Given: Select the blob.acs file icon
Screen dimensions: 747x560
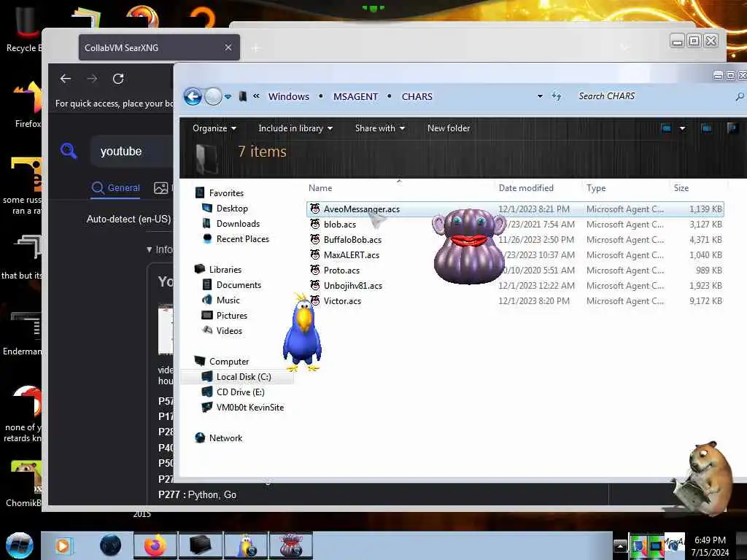Looking at the screenshot, I should (315, 225).
